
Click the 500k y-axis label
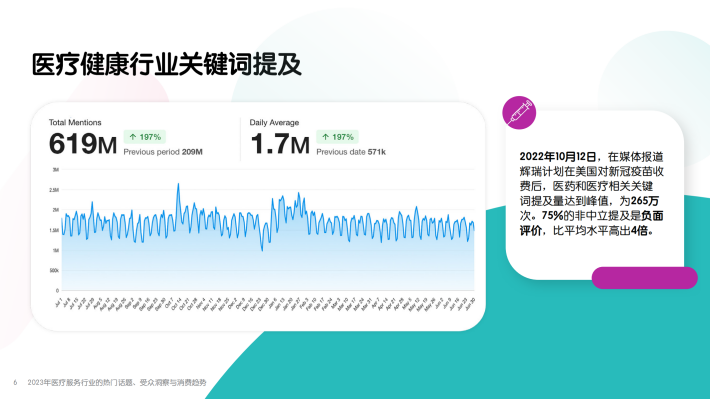point(54,270)
